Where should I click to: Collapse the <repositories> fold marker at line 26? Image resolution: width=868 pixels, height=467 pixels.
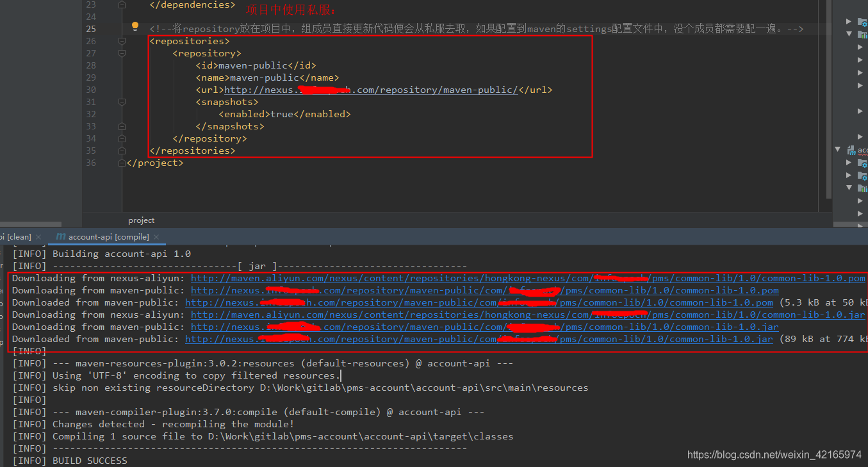click(x=122, y=41)
